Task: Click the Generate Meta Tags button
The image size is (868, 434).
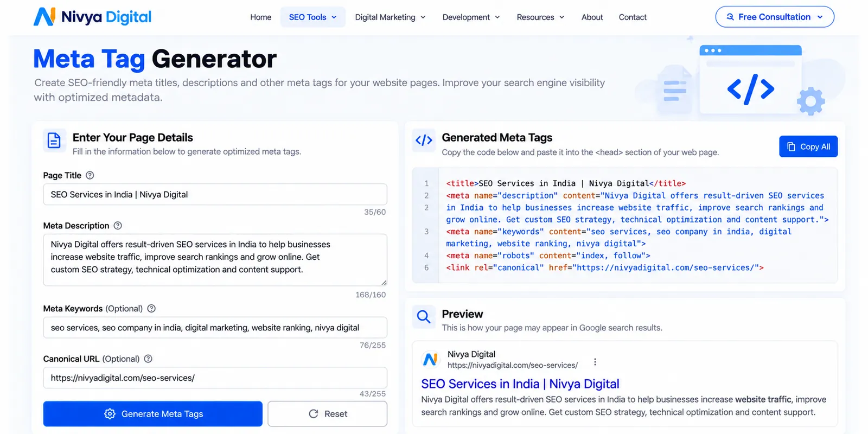Action: pos(153,414)
